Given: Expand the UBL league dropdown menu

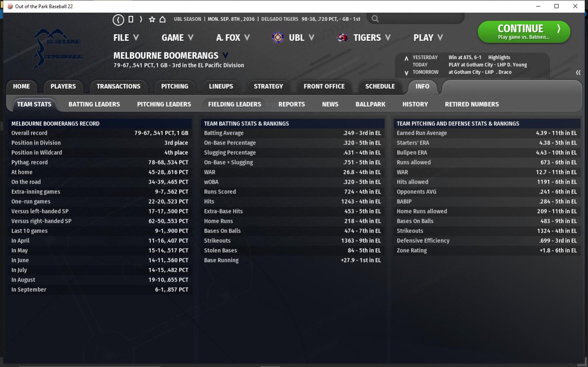Looking at the screenshot, I should [302, 38].
